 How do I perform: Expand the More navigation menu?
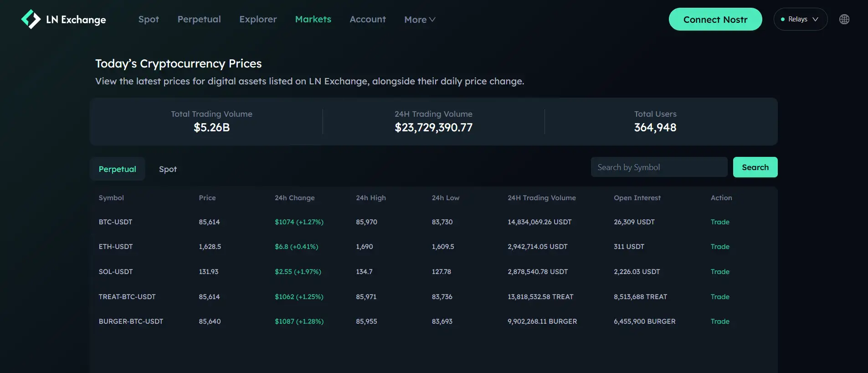tap(420, 20)
